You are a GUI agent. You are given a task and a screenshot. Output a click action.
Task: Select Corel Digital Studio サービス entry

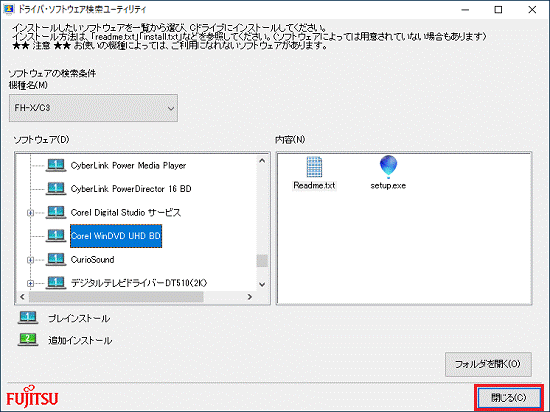[126, 212]
